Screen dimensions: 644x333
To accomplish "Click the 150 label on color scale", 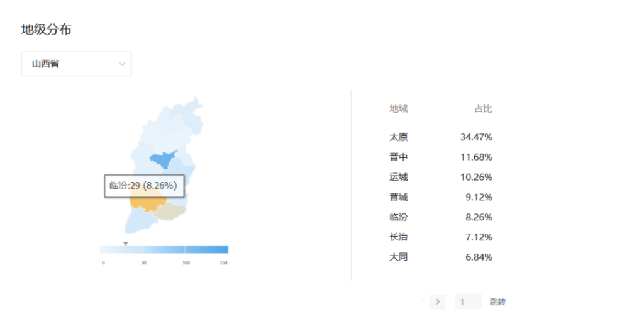I will click(x=223, y=262).
